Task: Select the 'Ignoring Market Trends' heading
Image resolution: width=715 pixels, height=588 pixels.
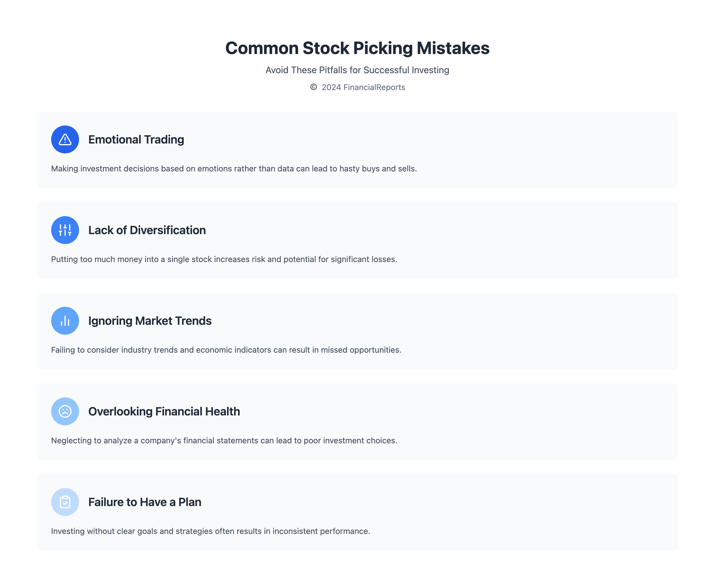Action: (150, 321)
